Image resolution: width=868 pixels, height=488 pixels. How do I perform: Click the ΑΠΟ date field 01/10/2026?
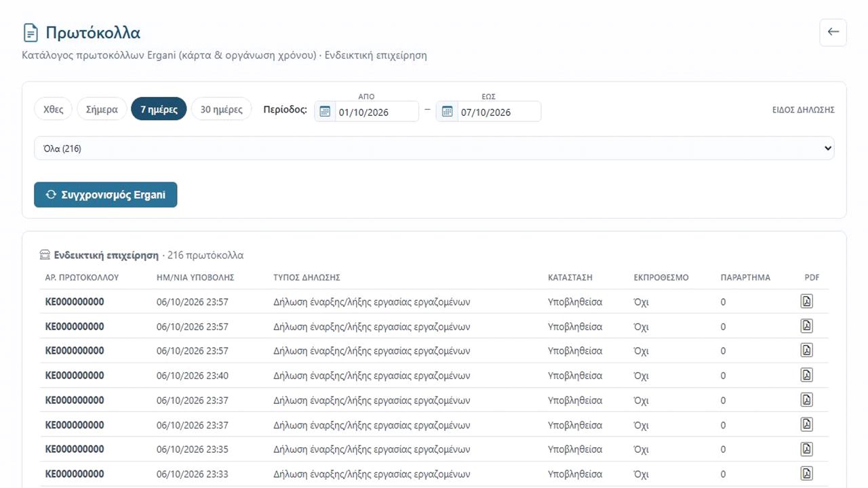click(x=367, y=112)
